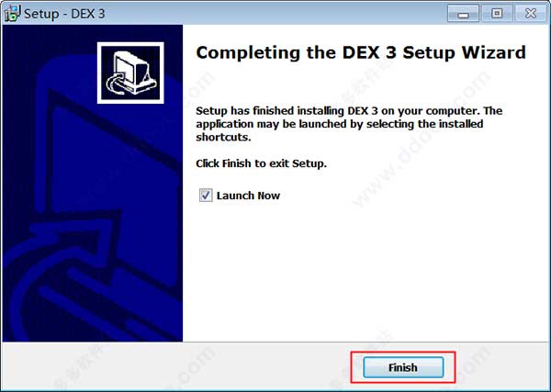Screen dimensions: 551x392
Task: Click the 'Click Finish to exit Setup.' text
Action: 261,163
